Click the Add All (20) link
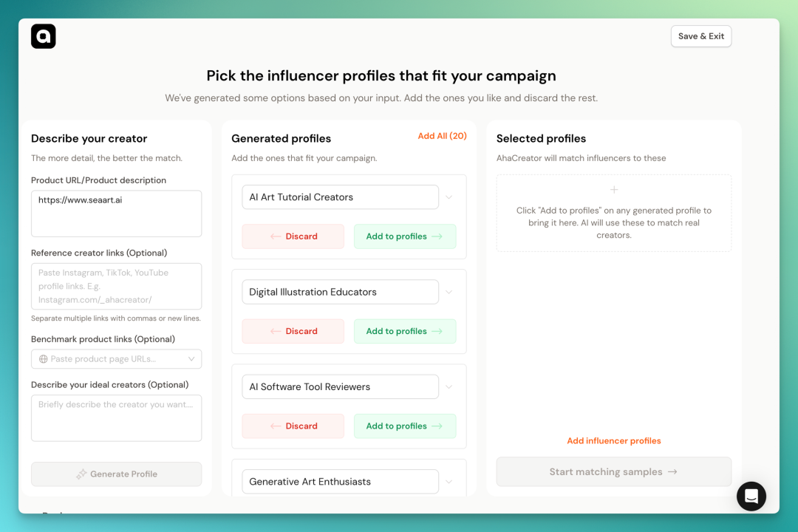 point(442,136)
